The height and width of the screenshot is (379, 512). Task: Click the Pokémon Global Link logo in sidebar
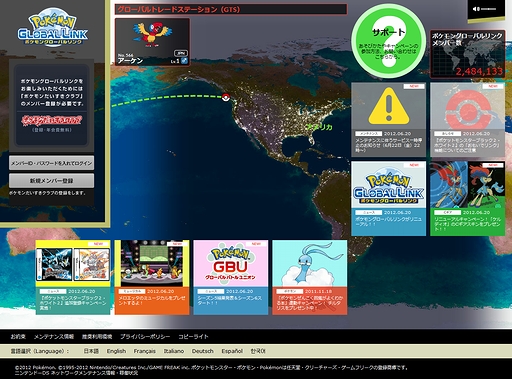53,27
